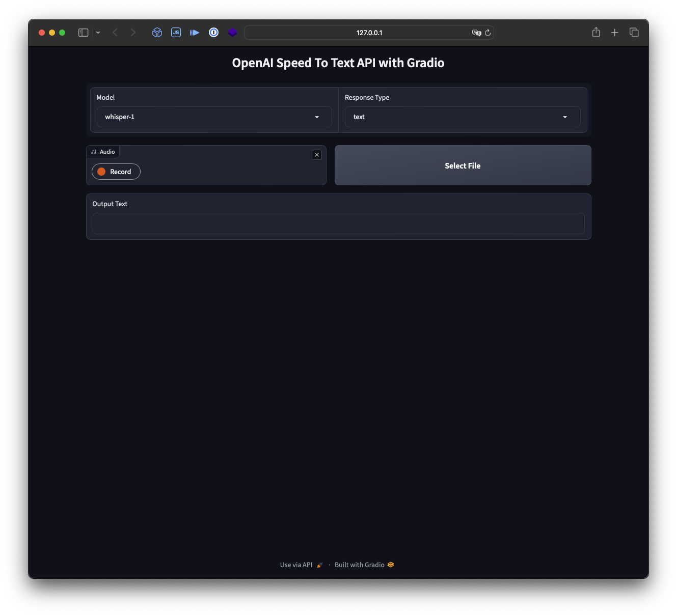Click the Response Type label

tap(367, 97)
